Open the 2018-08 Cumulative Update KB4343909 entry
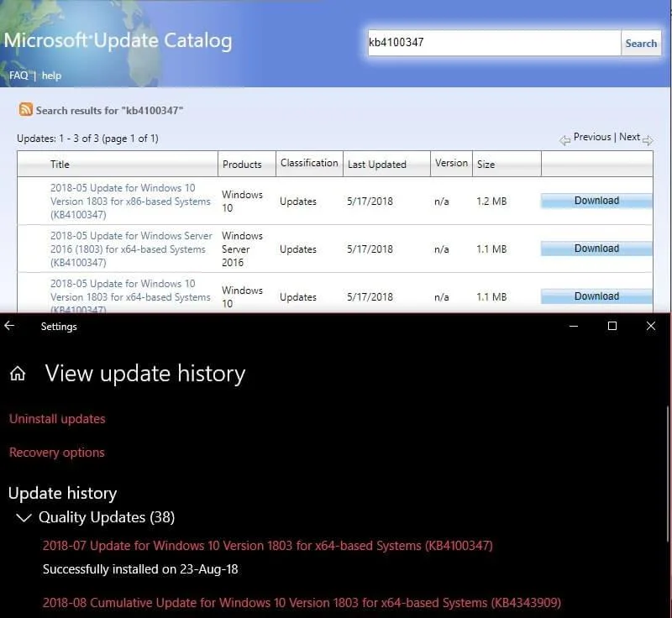 click(x=302, y=603)
